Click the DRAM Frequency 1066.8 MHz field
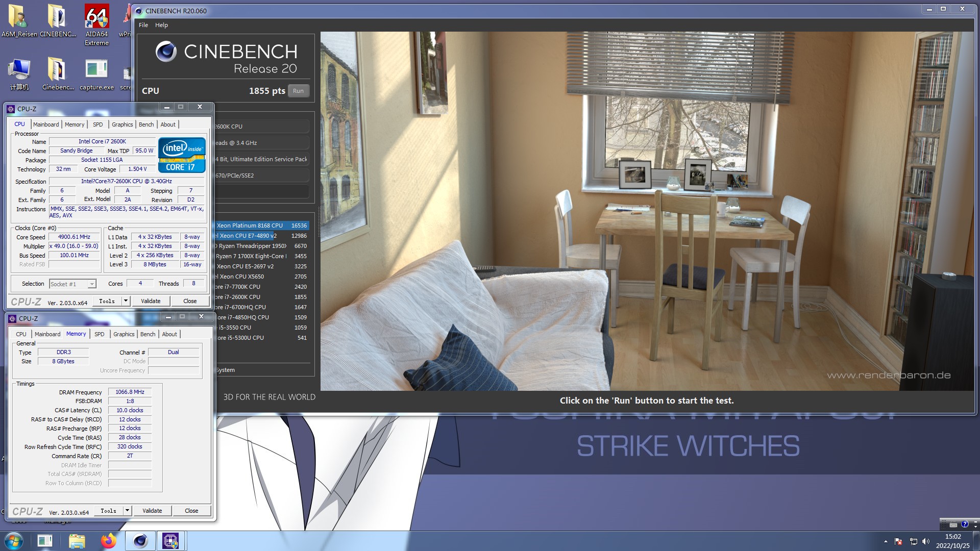This screenshot has width=980, height=551. (130, 392)
